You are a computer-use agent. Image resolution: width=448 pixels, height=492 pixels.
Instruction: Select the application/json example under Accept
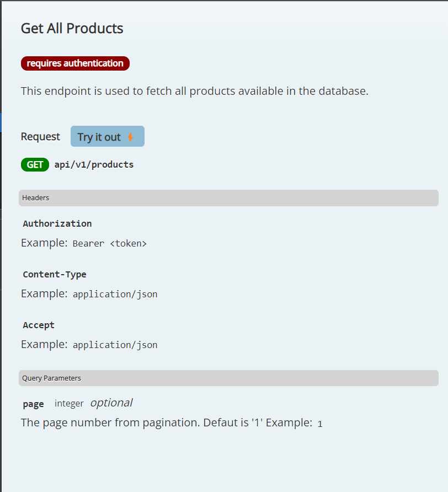pyautogui.click(x=115, y=344)
